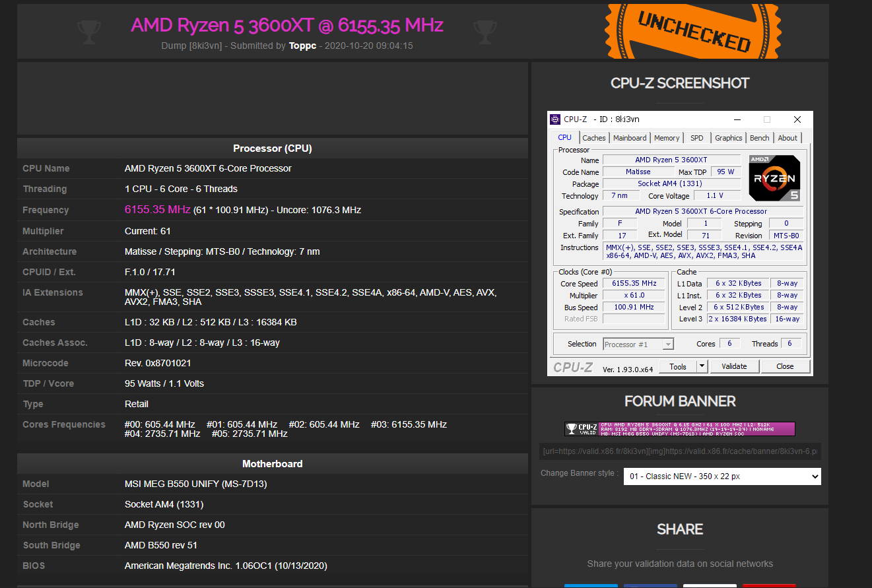The image size is (872, 588).
Task: Click the Close button in CPU-Z
Action: (785, 366)
